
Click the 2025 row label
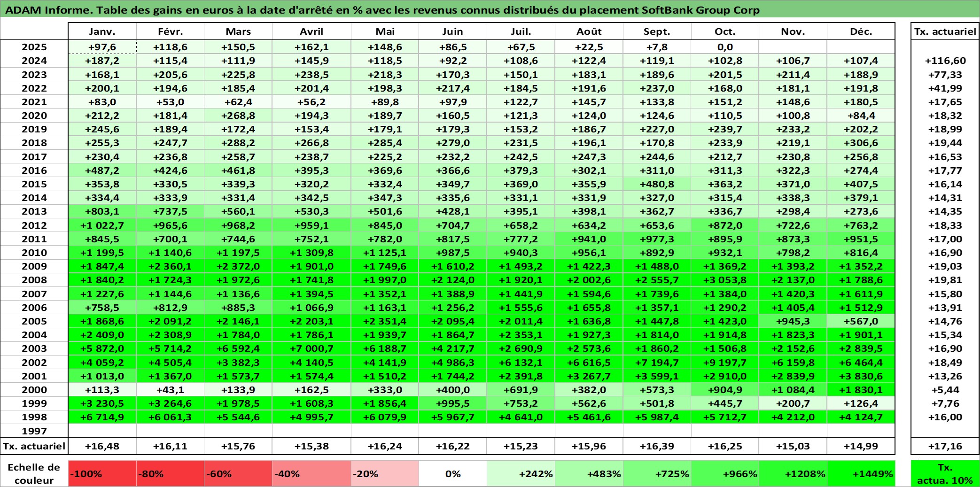[x=34, y=47]
